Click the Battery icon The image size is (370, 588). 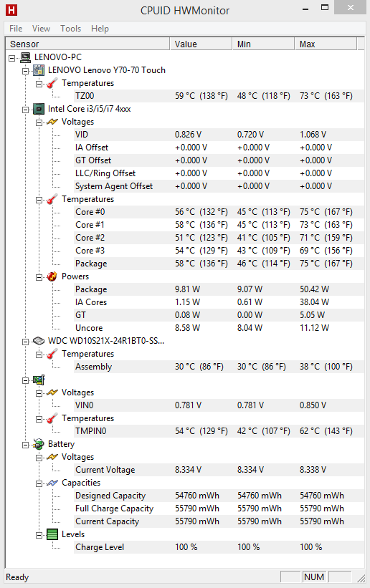39,444
